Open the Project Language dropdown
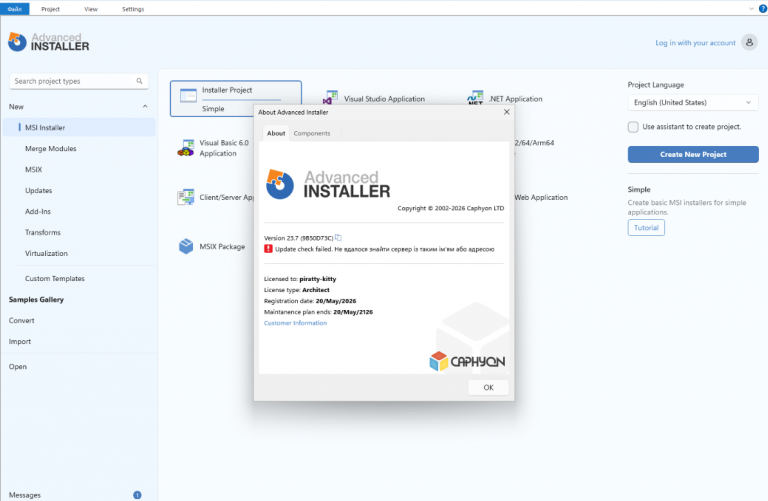This screenshot has width=768, height=501. coord(693,102)
